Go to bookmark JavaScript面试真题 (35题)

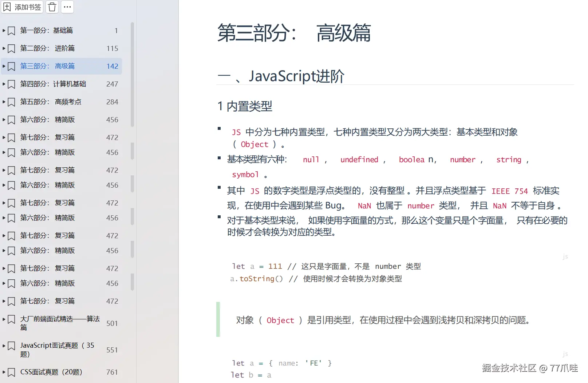(x=57, y=350)
